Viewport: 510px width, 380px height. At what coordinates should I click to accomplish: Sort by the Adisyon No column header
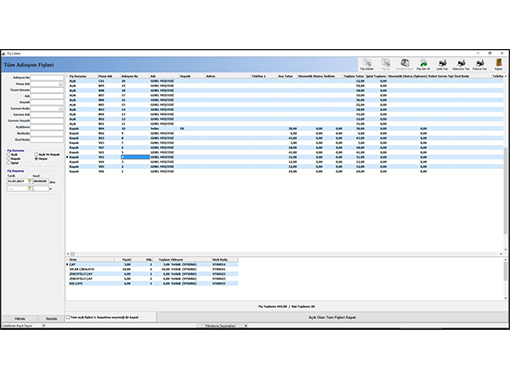pos(135,76)
